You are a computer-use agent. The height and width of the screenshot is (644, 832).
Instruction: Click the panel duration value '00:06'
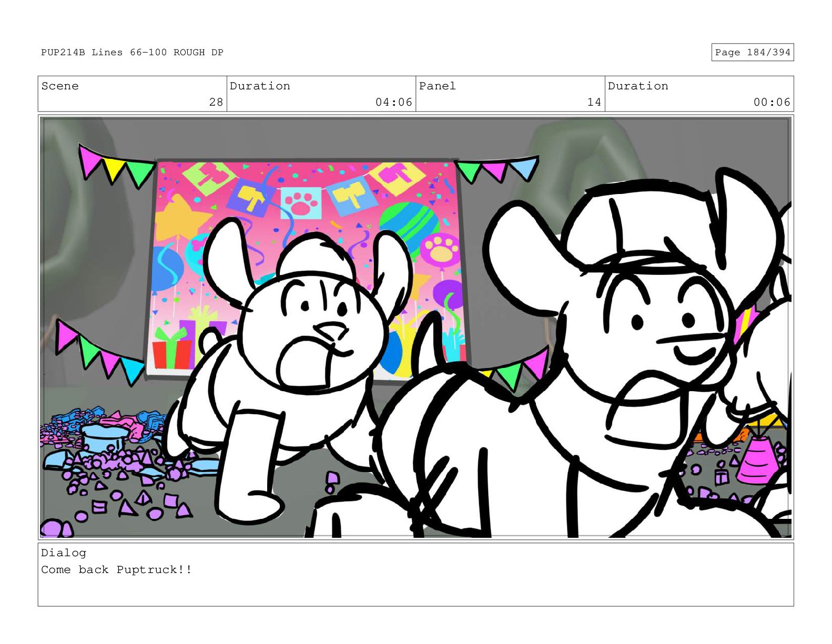tap(772, 102)
